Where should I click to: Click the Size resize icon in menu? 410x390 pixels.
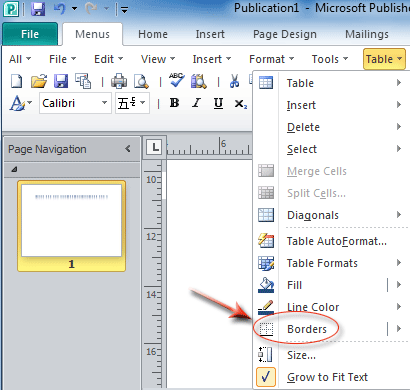pyautogui.click(x=266, y=354)
